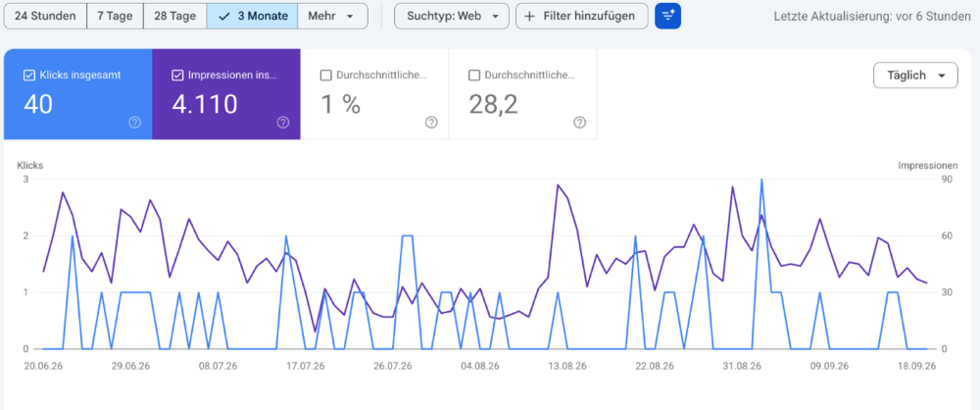Open the Täglich granularity dropdown
The height and width of the screenshot is (410, 980).
[x=915, y=76]
